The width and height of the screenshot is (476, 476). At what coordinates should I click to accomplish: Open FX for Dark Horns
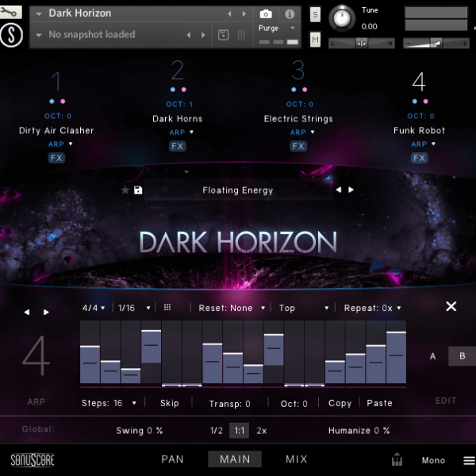tap(177, 146)
